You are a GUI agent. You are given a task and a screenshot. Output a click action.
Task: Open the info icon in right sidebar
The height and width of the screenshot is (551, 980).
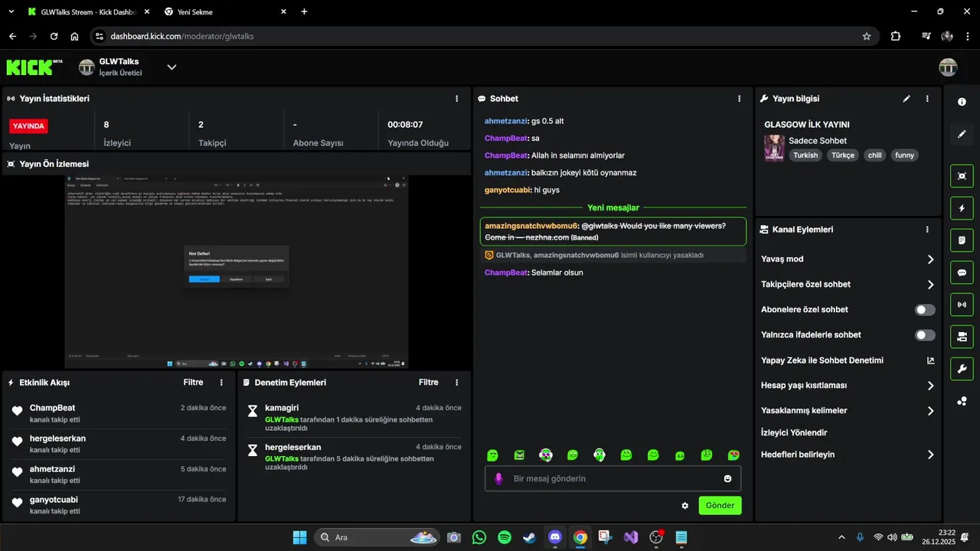(x=962, y=102)
